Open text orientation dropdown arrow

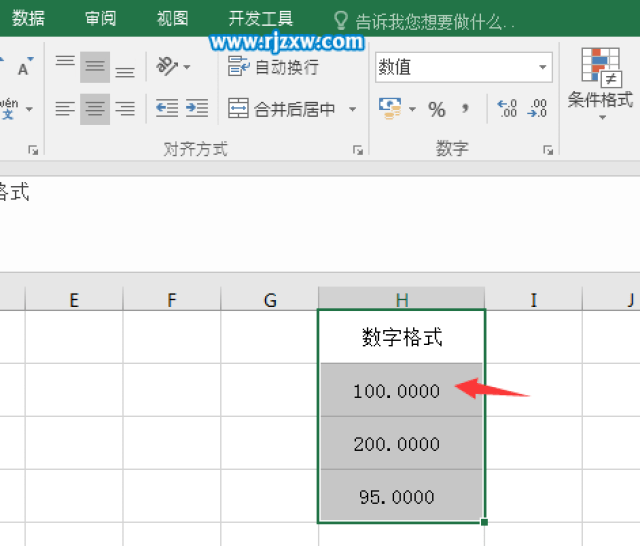click(x=187, y=67)
